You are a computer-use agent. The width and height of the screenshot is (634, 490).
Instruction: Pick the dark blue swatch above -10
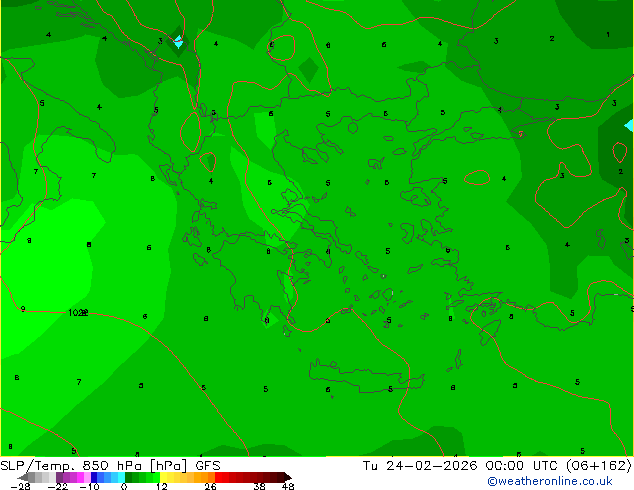(94, 477)
